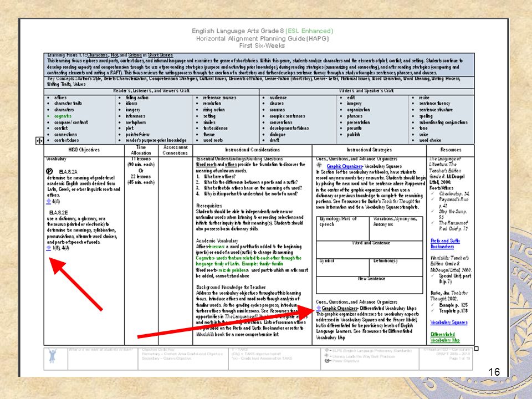Click the HISD Objectives column header

84,150
